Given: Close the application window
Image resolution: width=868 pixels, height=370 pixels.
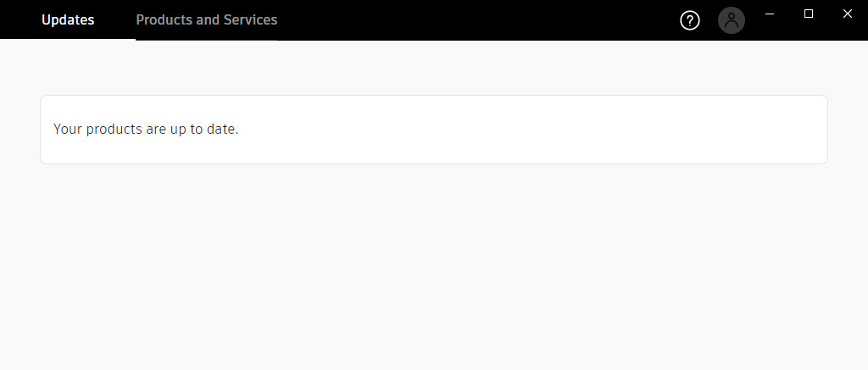Looking at the screenshot, I should click(848, 14).
